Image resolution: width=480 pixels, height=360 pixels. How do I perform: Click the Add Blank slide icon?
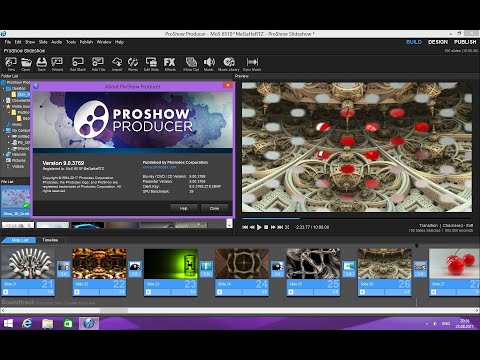78,63
